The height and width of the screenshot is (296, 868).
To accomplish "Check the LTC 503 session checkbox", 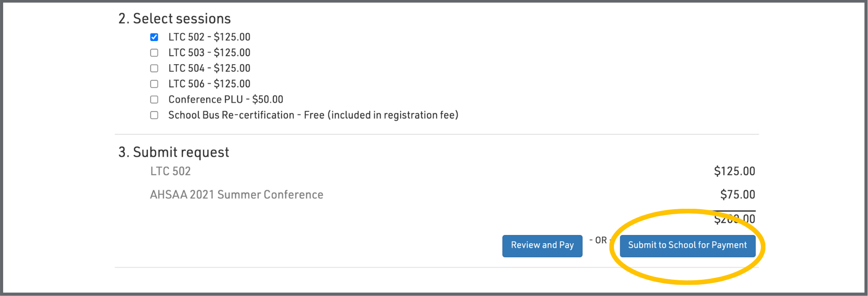I will 154,53.
